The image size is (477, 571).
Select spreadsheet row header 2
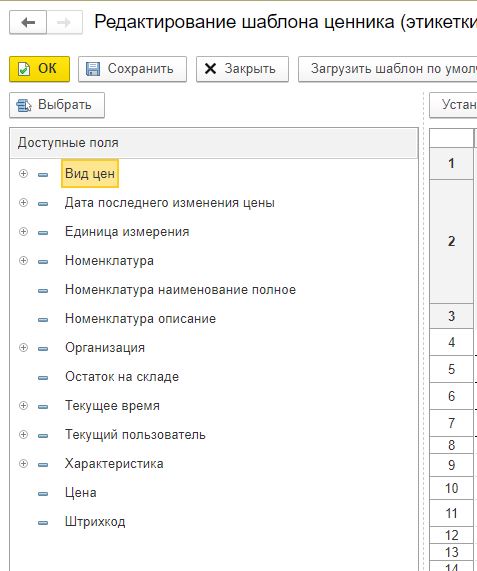coord(452,241)
